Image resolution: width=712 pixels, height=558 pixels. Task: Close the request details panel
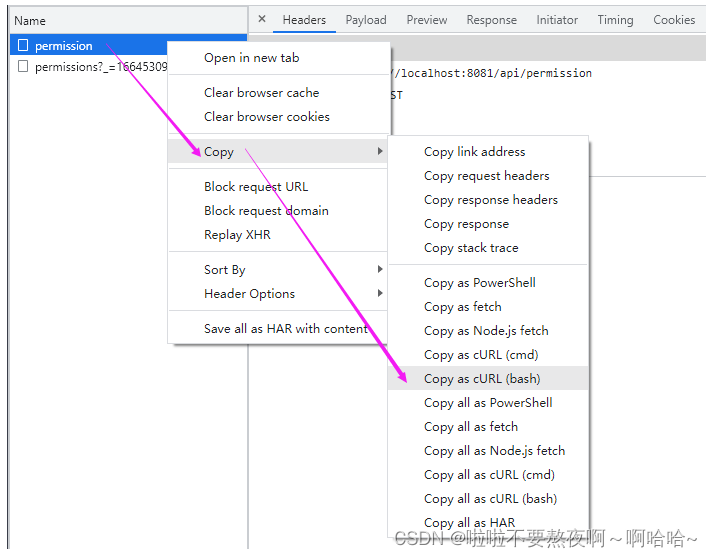point(262,19)
